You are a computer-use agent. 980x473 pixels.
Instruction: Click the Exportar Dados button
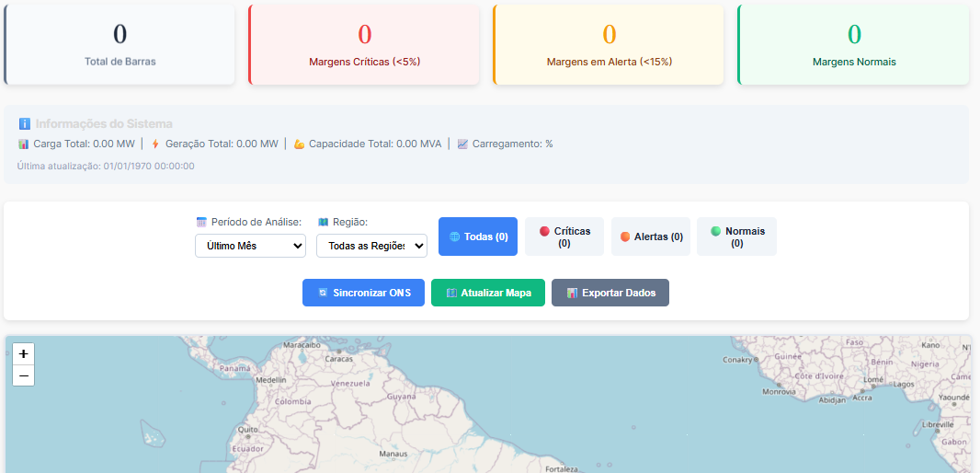(610, 293)
